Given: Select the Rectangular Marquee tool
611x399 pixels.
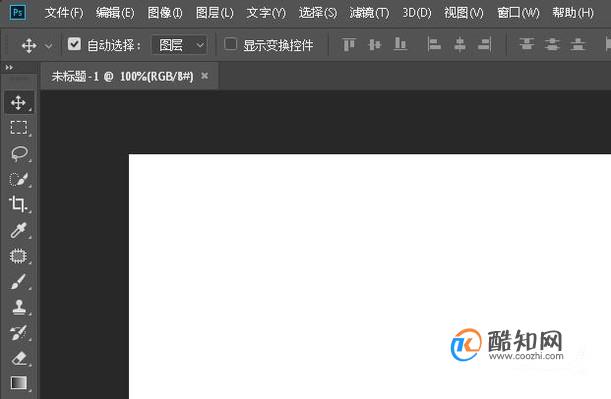Looking at the screenshot, I should point(18,128).
